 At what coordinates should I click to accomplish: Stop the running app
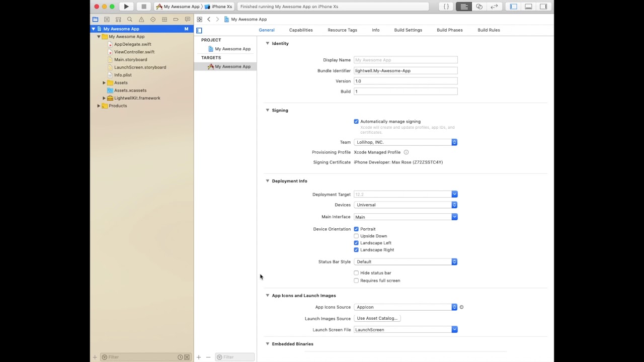144,7
